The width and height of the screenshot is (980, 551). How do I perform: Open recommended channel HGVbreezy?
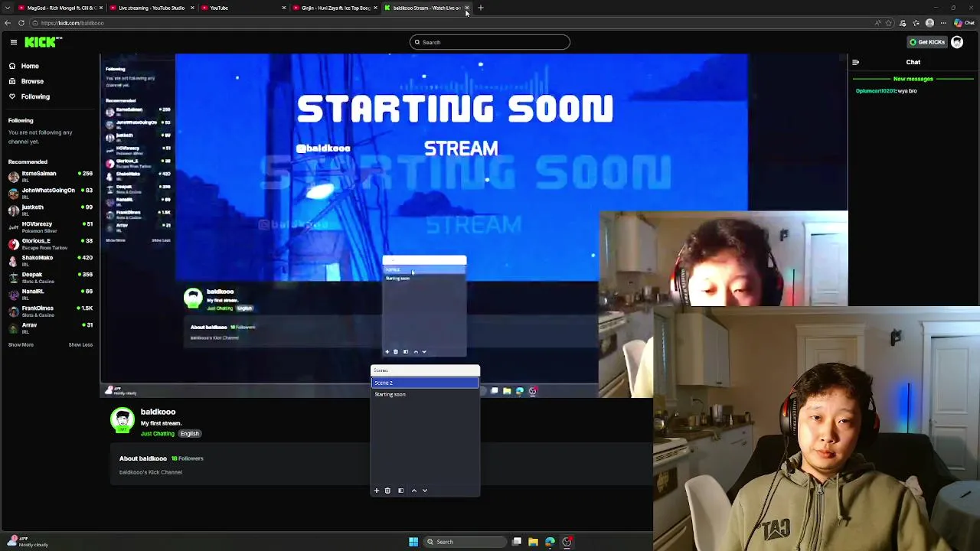point(50,226)
